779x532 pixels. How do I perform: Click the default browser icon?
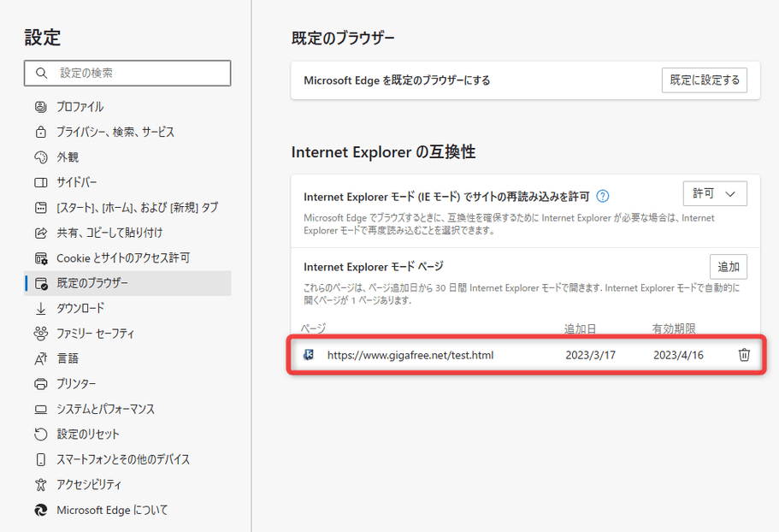click(41, 284)
